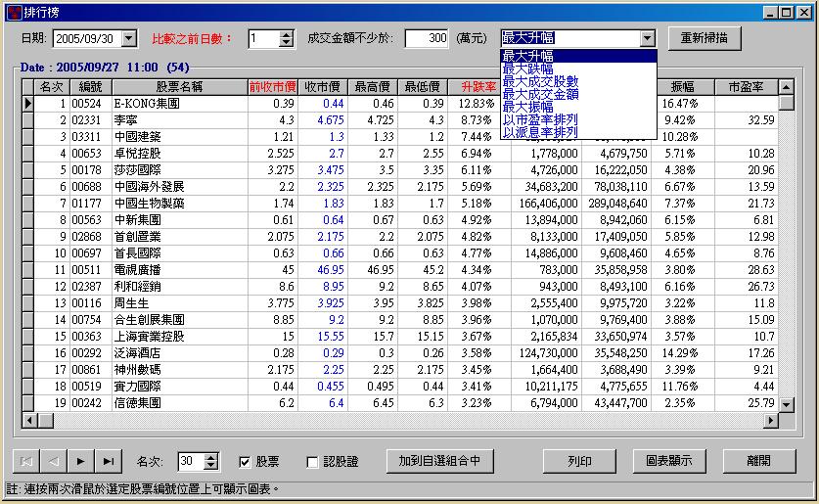Click stock name 卓悅控股
The width and height of the screenshot is (819, 504).
tap(138, 154)
